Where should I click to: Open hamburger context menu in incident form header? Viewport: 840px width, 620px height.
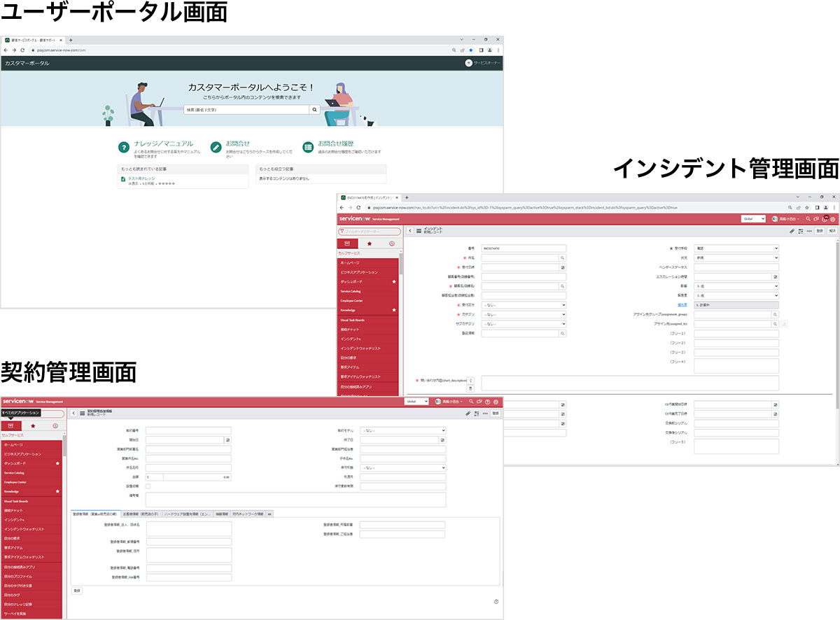(x=419, y=230)
